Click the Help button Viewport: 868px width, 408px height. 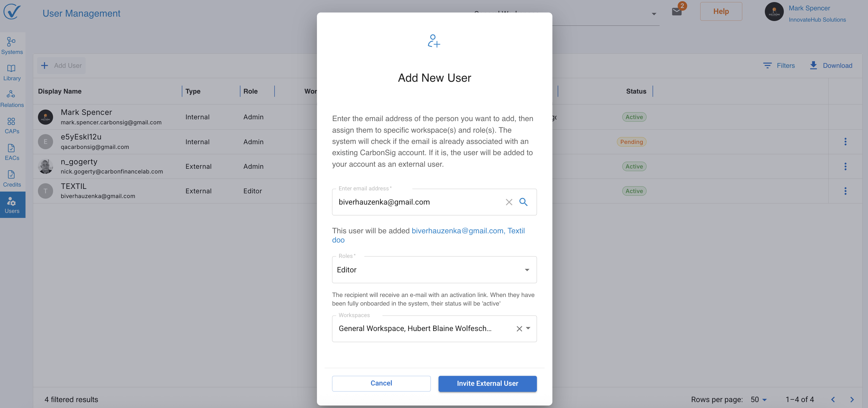[721, 12]
